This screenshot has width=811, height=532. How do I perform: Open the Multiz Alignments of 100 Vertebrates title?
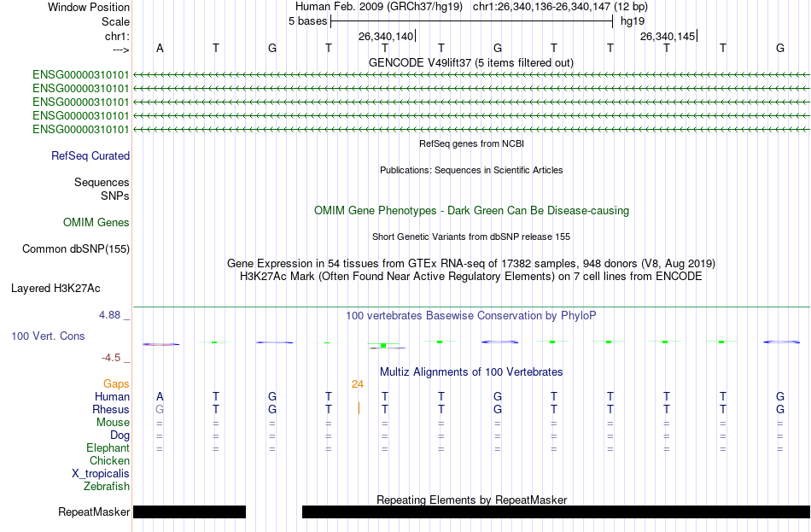[471, 372]
